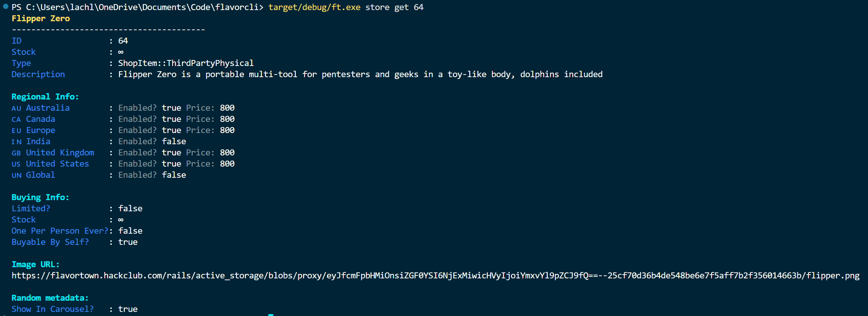Click the Show In Carousel label

(x=53, y=309)
